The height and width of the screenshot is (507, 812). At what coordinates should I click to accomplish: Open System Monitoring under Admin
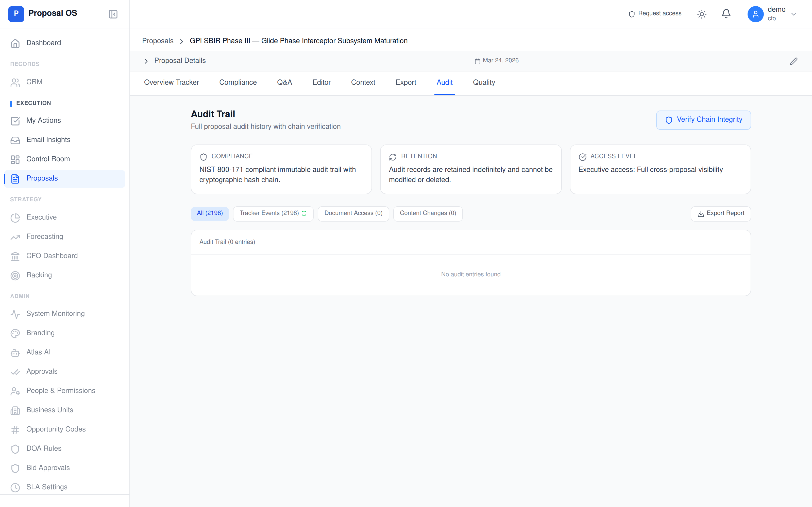pyautogui.click(x=55, y=313)
